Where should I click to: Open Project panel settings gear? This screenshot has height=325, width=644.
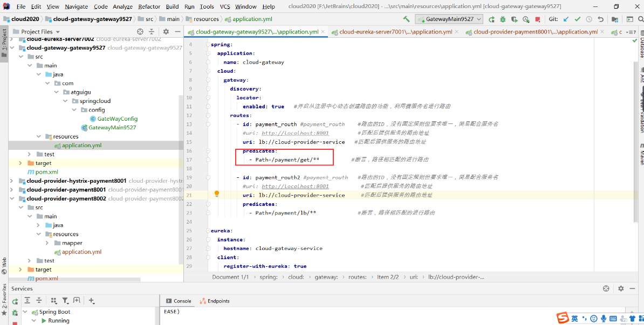pos(167,32)
